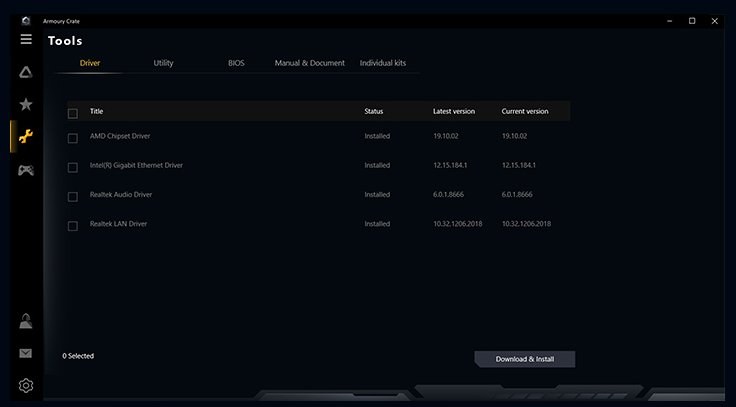Open the Manual & Document tab
This screenshot has width=736, height=407.
point(310,63)
